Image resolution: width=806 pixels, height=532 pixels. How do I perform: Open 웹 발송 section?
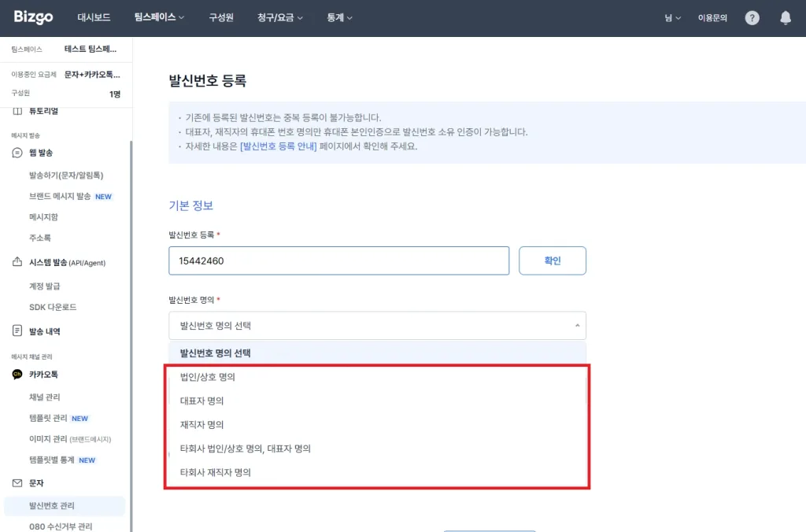(41, 153)
